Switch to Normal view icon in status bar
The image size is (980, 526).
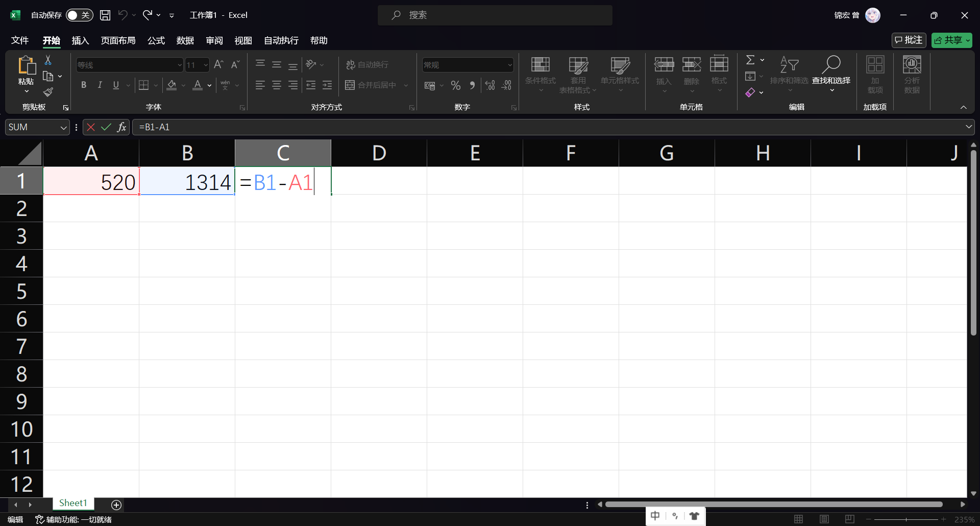(x=799, y=519)
